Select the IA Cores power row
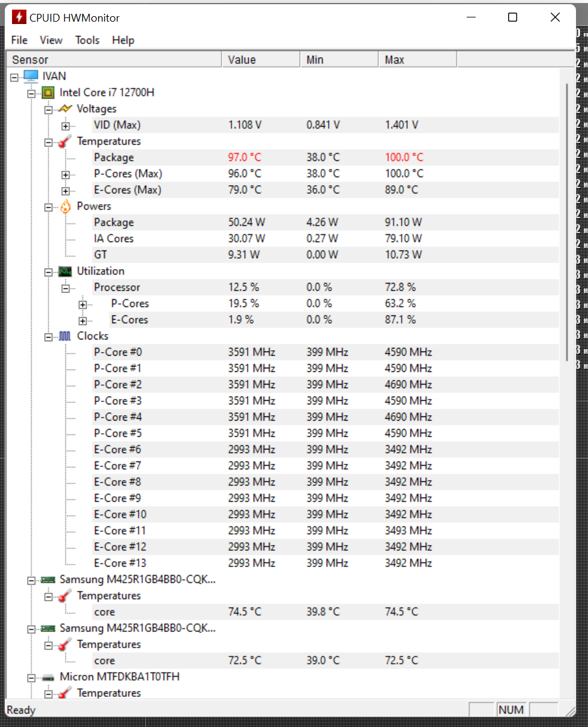The width and height of the screenshot is (588, 727). click(325, 239)
